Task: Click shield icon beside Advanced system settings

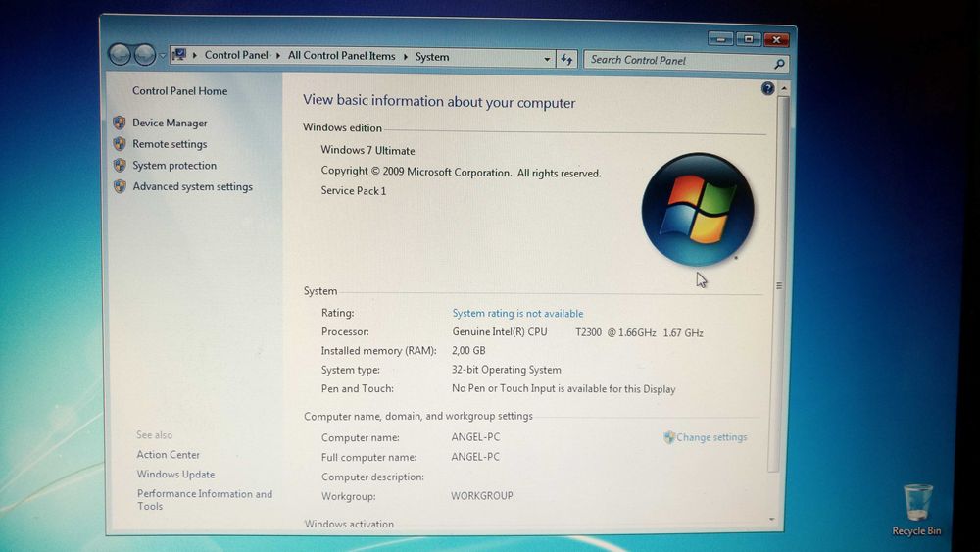Action: pos(120,186)
